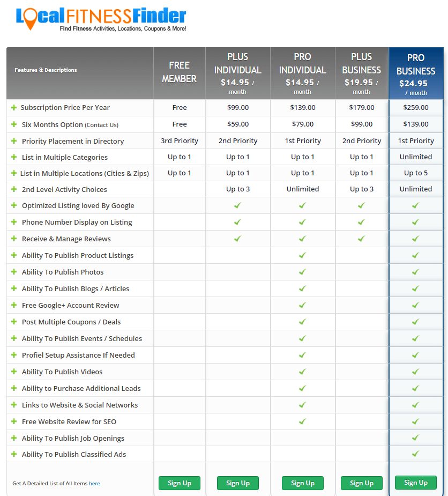This screenshot has height=496, width=448.
Task: Click plus icon next to Ability To Publish Photos
Action: pos(14,272)
